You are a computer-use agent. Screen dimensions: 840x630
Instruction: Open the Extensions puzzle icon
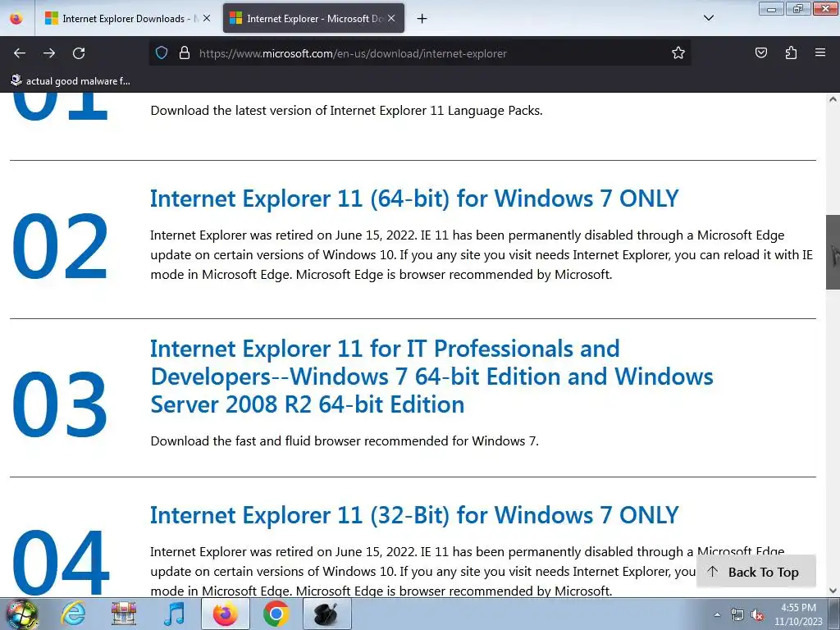tap(791, 53)
